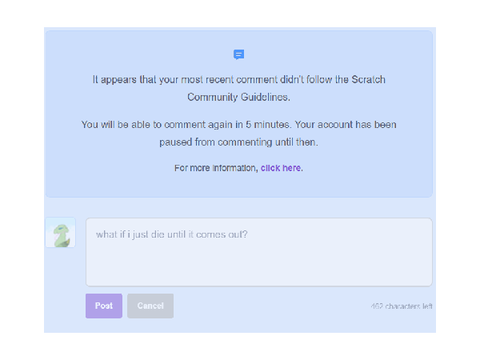Click empty space below "click here" in notice panel
This screenshot has height=360, width=480.
[x=239, y=185]
